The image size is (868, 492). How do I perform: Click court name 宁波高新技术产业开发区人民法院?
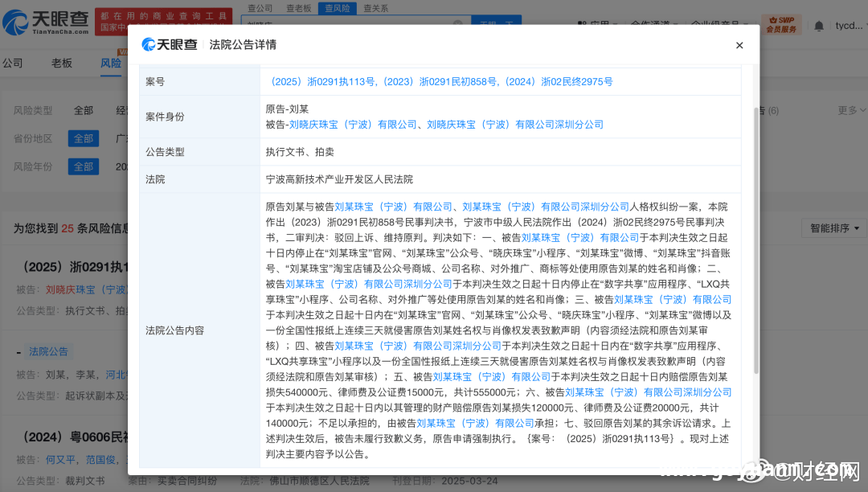point(339,179)
